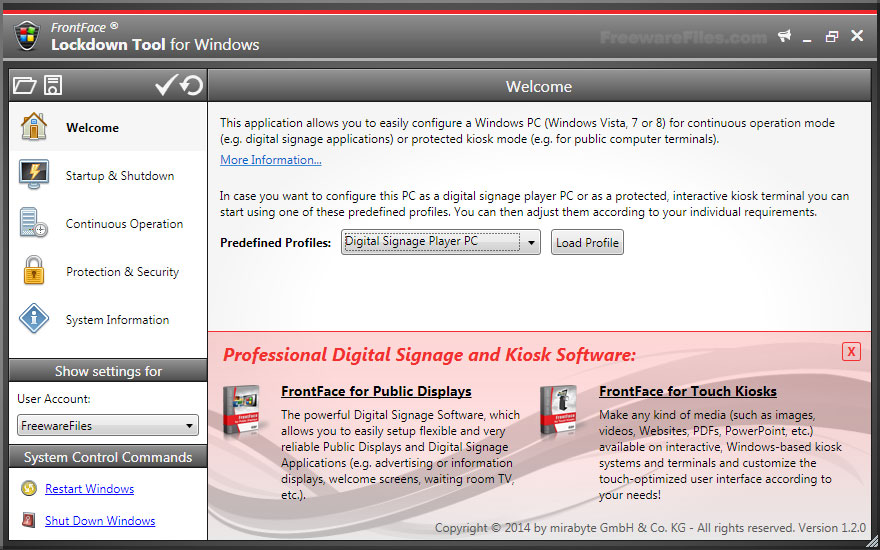Viewport: 880px width, 550px height.
Task: Click the megaphone icon in title bar
Action: pyautogui.click(x=785, y=36)
